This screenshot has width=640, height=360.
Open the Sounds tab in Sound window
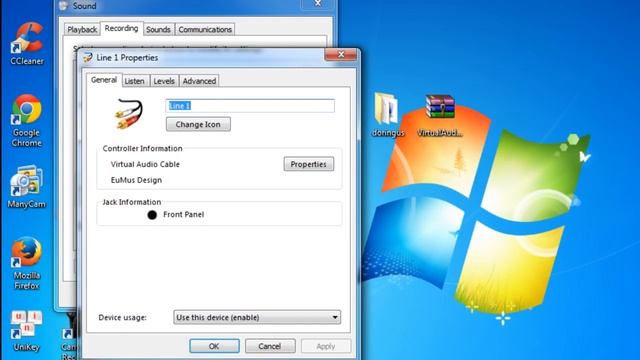tap(158, 29)
